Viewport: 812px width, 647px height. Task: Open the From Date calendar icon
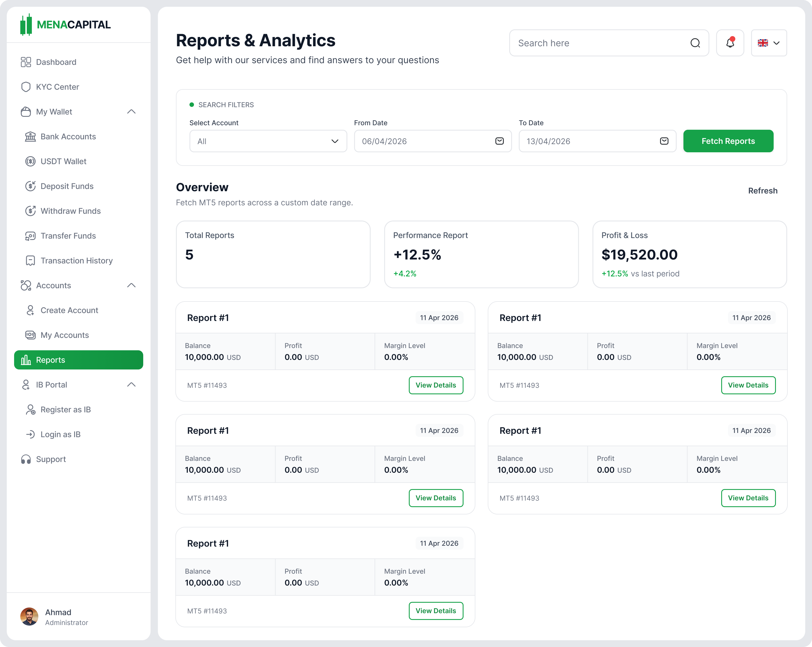pyautogui.click(x=499, y=141)
